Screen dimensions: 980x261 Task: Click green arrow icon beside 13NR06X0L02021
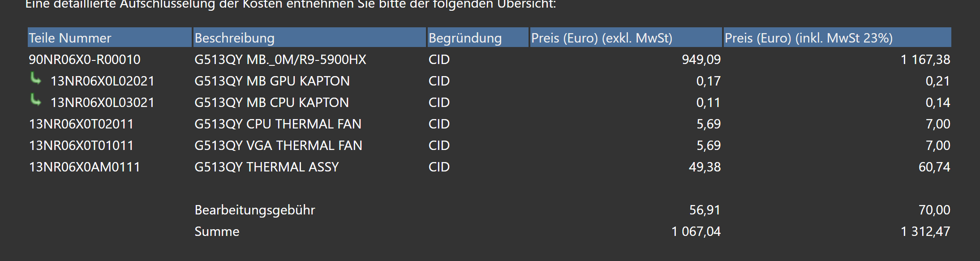pyautogui.click(x=36, y=79)
